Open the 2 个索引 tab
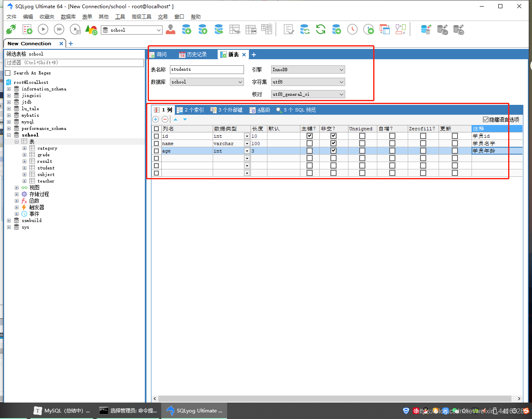The height and width of the screenshot is (419, 532). (190, 110)
